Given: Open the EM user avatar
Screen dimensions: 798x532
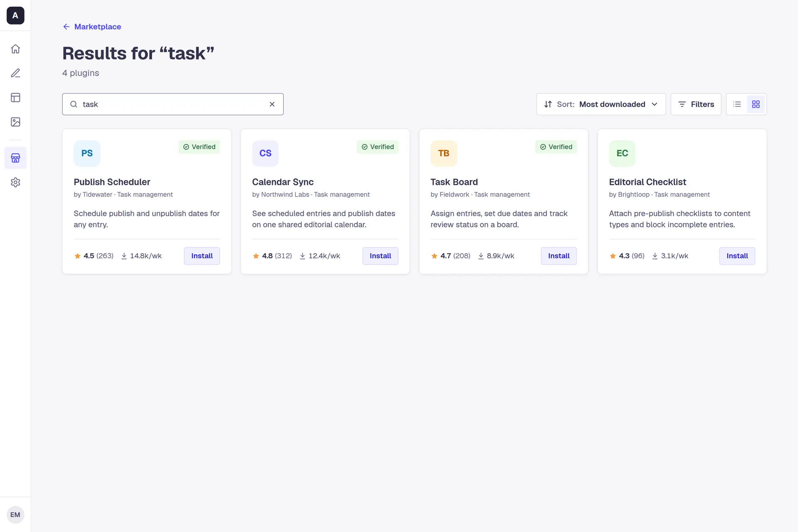Looking at the screenshot, I should click(x=15, y=515).
